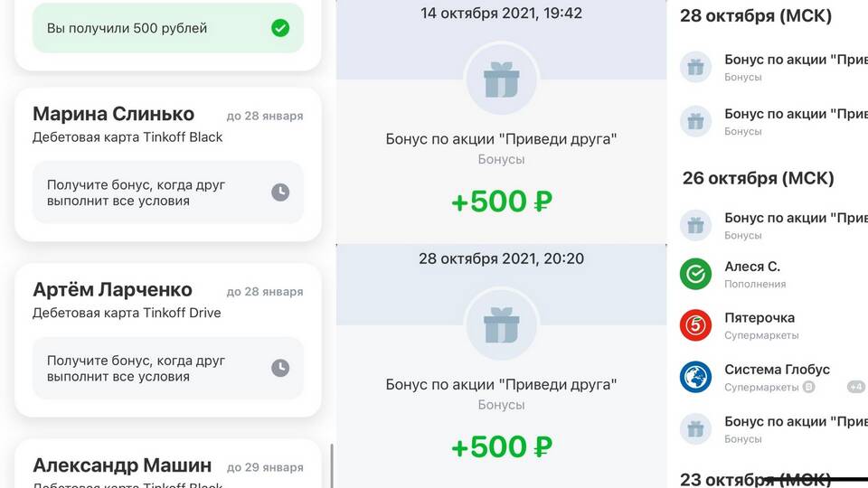Click the +4 badge on Система Глобус row
Screen dimensions: 868x488
tap(855, 387)
